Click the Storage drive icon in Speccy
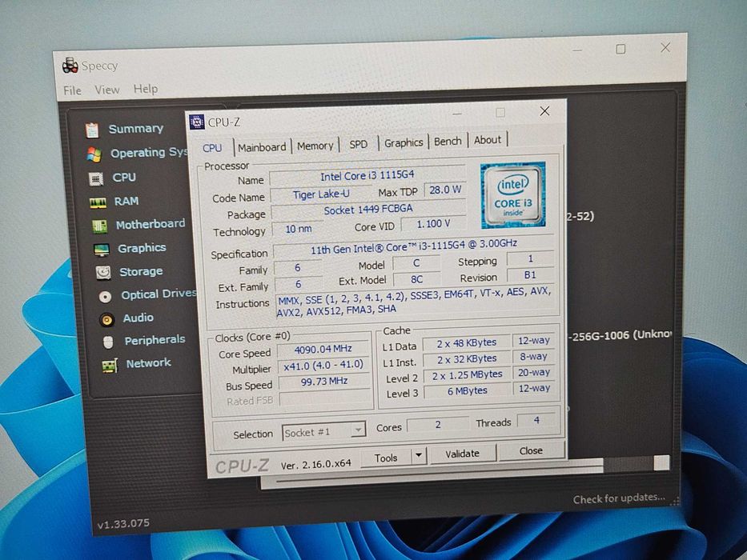The height and width of the screenshot is (560, 747). [103, 273]
